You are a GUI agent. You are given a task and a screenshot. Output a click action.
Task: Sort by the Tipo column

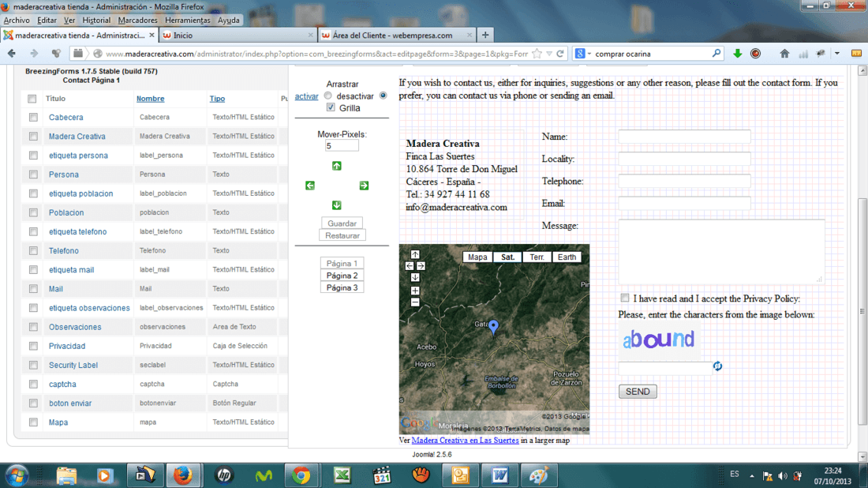click(x=217, y=99)
